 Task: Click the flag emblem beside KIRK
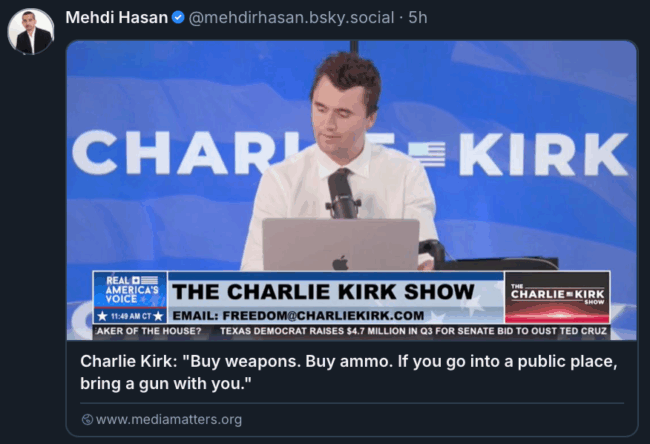point(427,155)
